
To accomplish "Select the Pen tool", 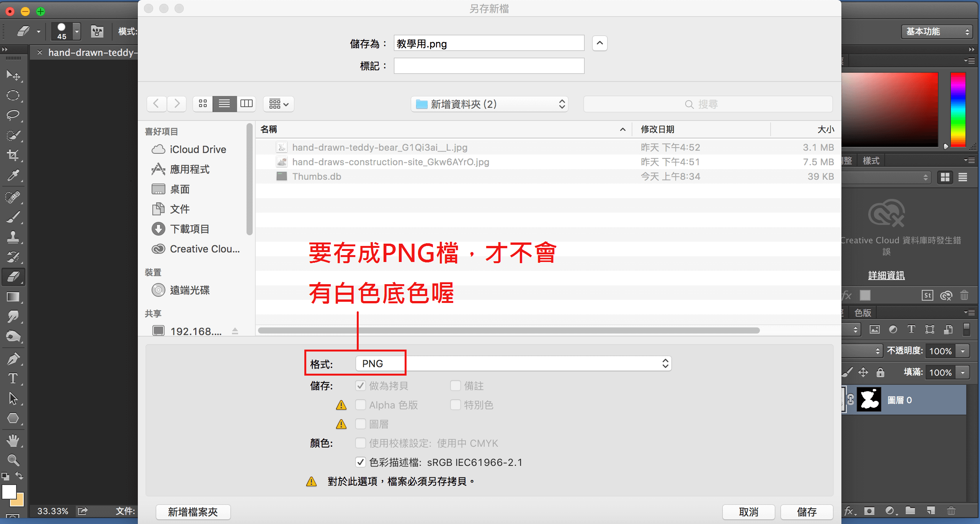I will click(13, 358).
